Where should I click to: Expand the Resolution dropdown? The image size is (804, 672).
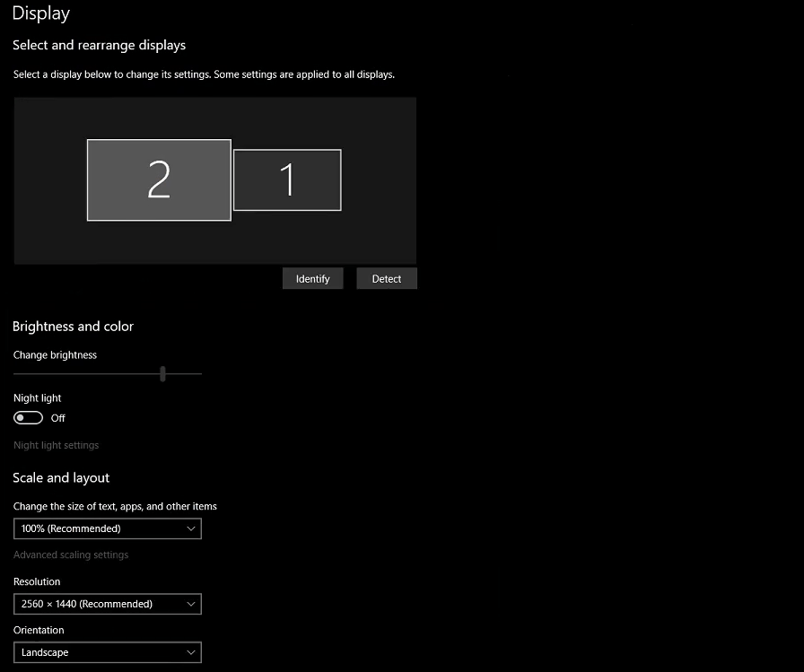click(108, 604)
